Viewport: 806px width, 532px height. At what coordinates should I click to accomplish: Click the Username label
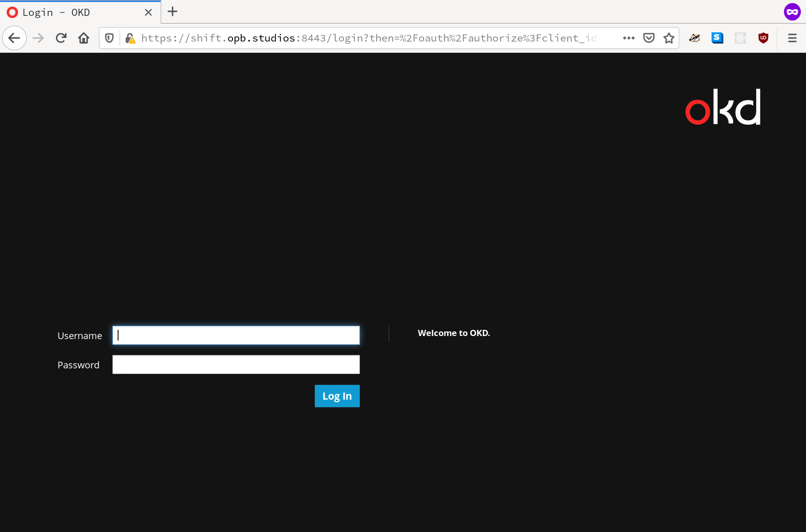80,336
